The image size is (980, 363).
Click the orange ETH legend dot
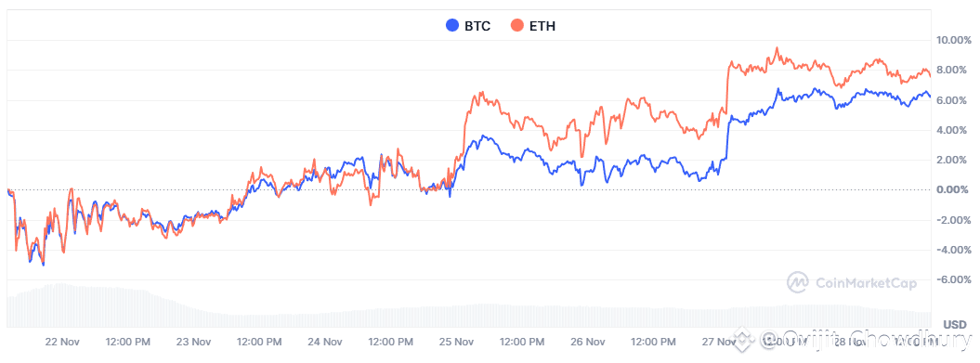[x=517, y=26]
